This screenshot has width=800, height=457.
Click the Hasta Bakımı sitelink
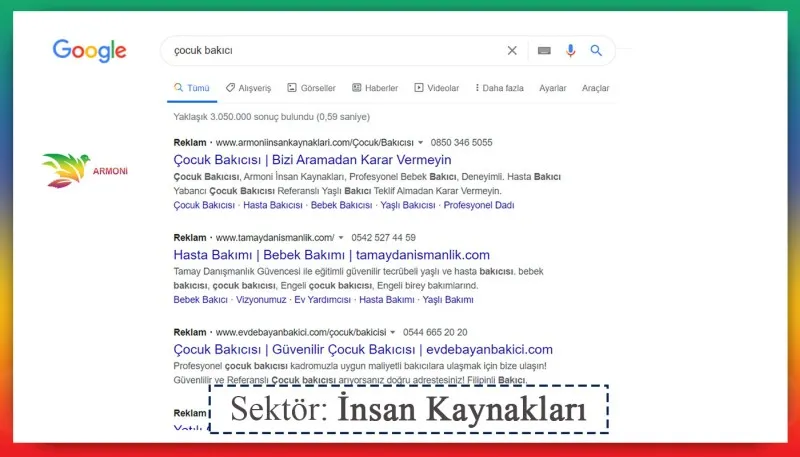click(x=387, y=300)
